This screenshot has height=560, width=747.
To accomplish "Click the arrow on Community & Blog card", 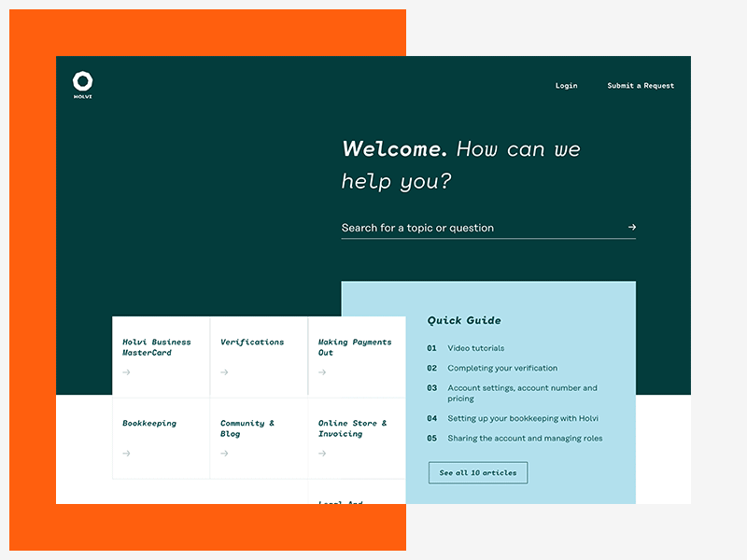I will click(x=223, y=454).
